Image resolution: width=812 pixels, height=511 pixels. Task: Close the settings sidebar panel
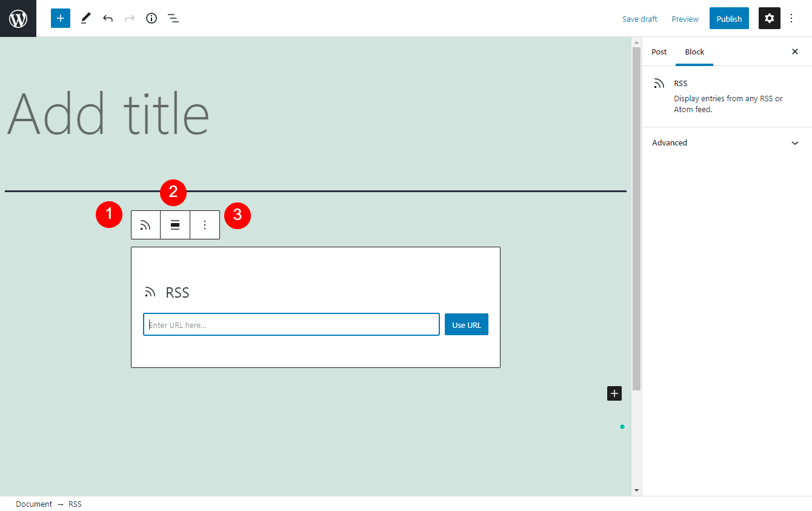point(795,52)
